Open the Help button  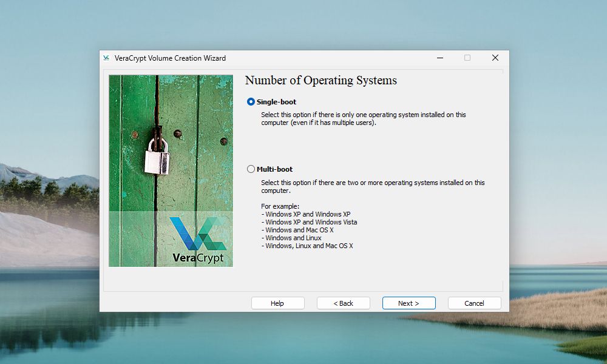[x=277, y=303]
